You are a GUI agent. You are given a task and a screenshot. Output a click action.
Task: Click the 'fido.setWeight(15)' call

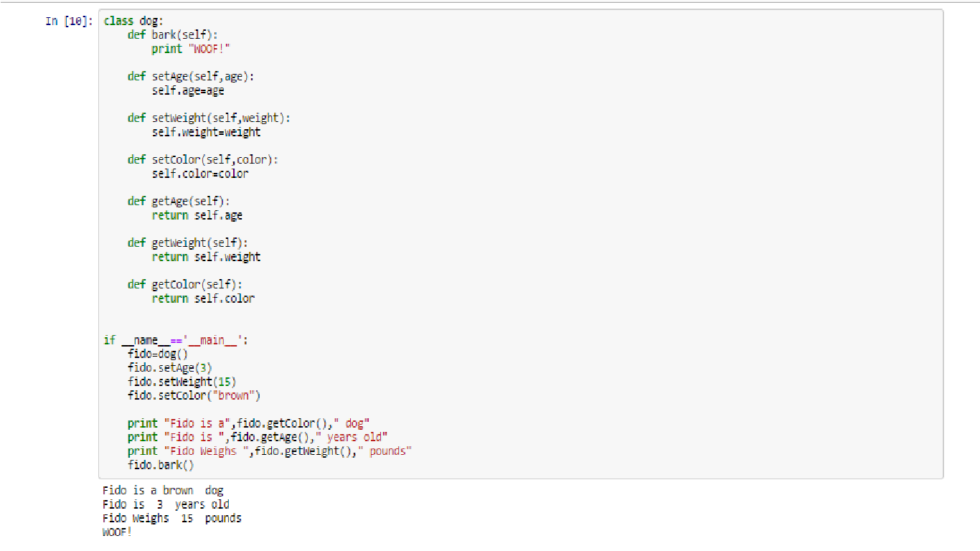tap(182, 382)
